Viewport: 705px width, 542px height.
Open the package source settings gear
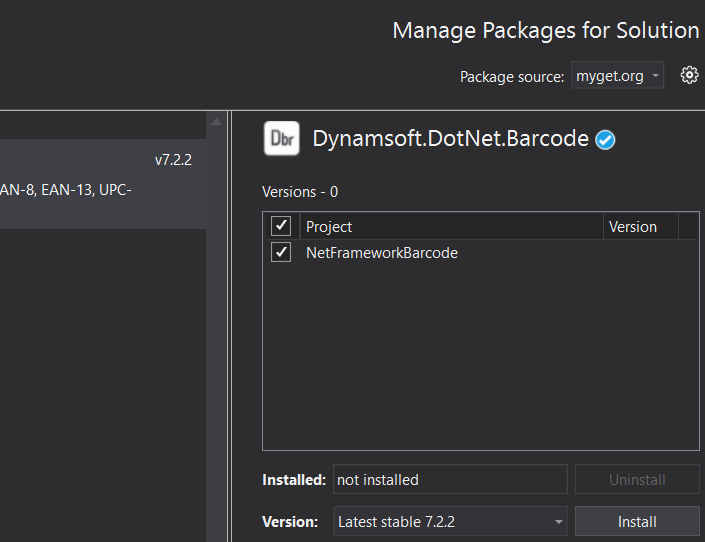pos(689,75)
